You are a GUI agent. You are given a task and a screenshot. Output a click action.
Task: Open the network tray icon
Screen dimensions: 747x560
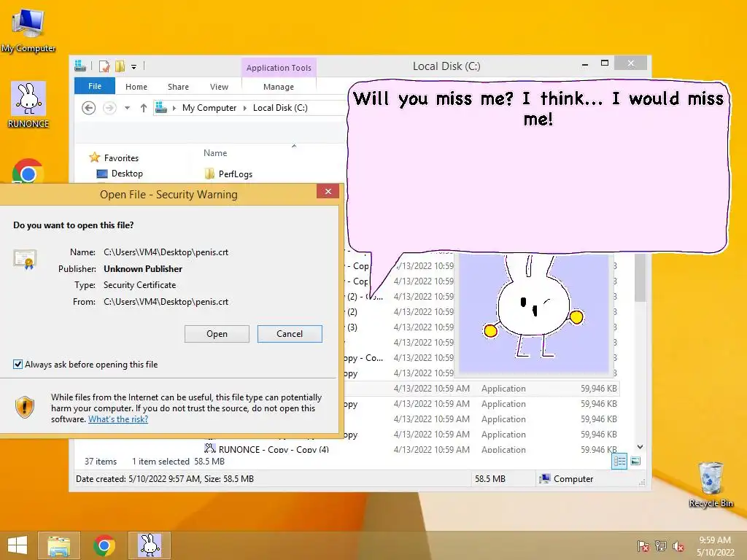(661, 545)
